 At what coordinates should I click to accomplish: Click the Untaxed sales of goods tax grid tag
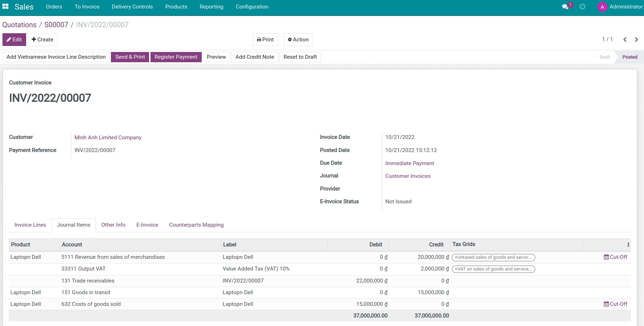[x=493, y=257]
